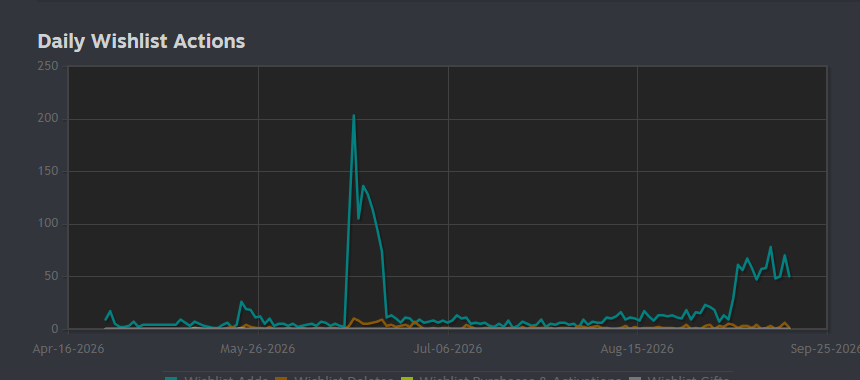The width and height of the screenshot is (860, 380).
Task: Click the Aug-15-2026 date label
Action: (x=637, y=348)
